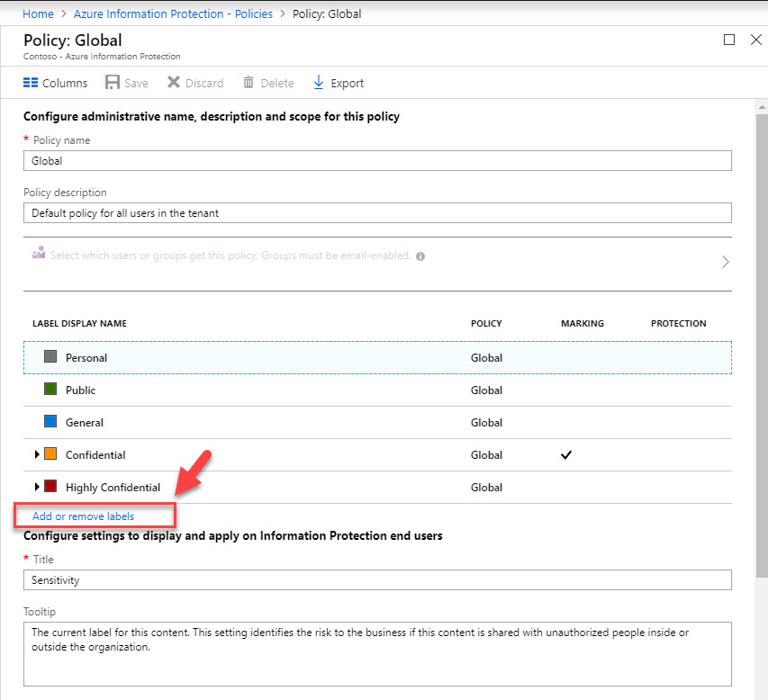Click into the Policy name field
768x700 pixels.
tap(377, 160)
